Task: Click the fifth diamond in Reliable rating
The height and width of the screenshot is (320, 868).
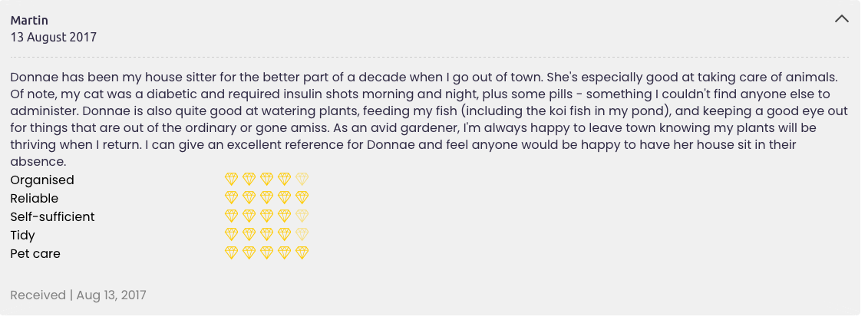Action: tap(302, 198)
